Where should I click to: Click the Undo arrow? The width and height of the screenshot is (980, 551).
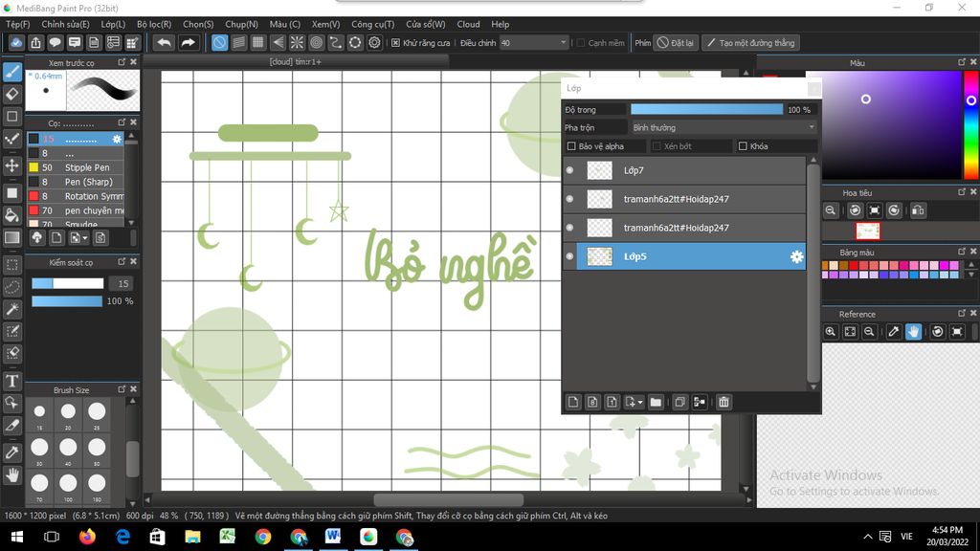pos(164,42)
